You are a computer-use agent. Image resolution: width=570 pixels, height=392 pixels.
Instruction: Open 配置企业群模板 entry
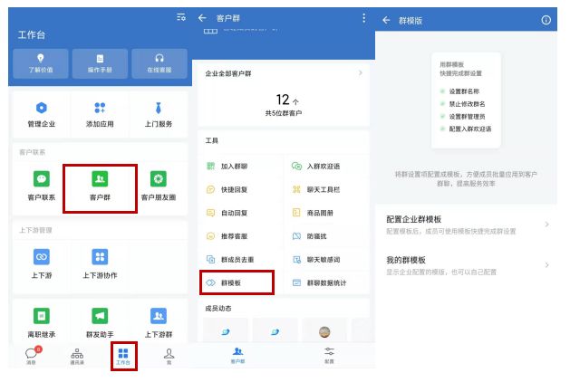[x=466, y=225]
